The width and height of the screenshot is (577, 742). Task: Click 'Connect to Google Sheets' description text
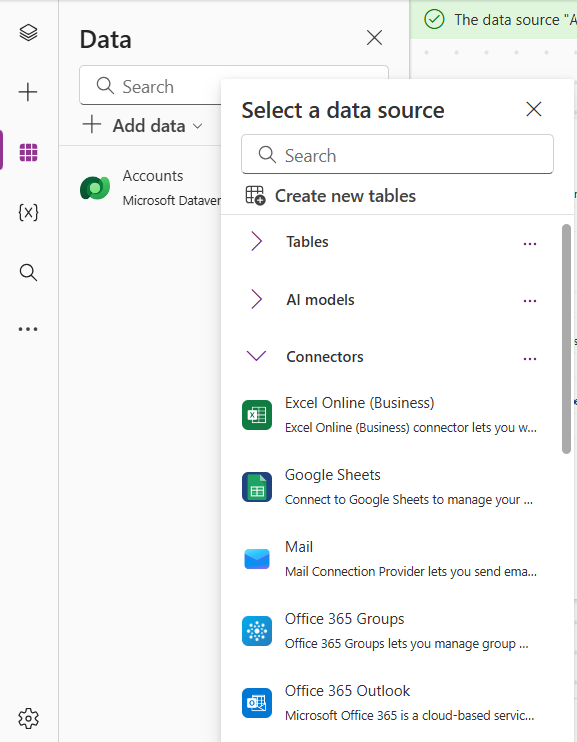click(409, 499)
